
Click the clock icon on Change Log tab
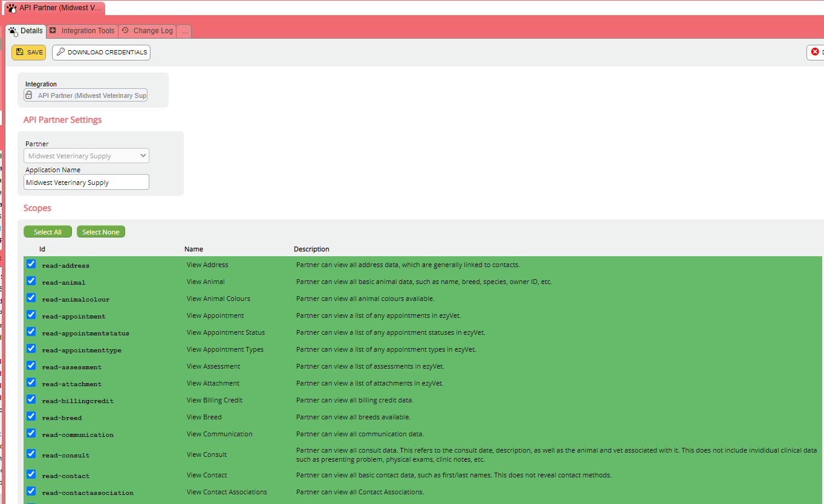pyautogui.click(x=125, y=31)
